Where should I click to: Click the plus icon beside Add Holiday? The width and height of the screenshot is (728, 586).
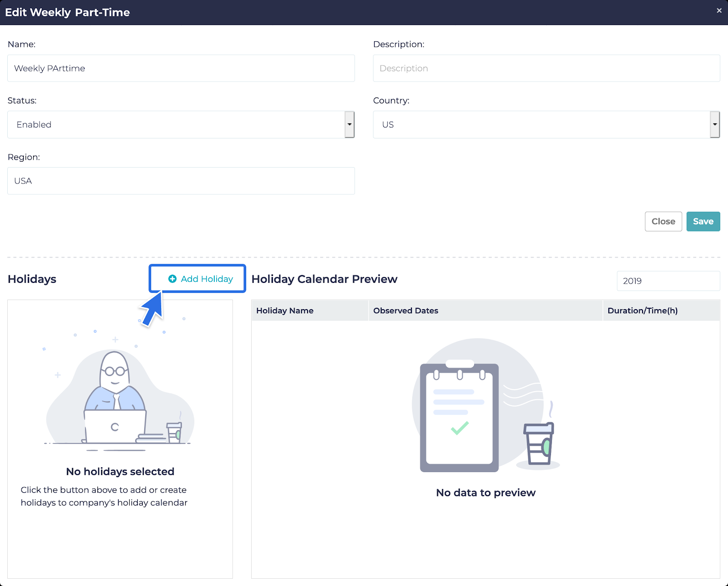172,279
